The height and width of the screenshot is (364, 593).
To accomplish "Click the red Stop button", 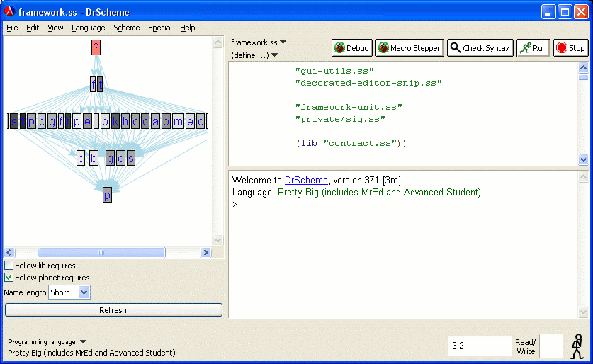I will coord(571,48).
